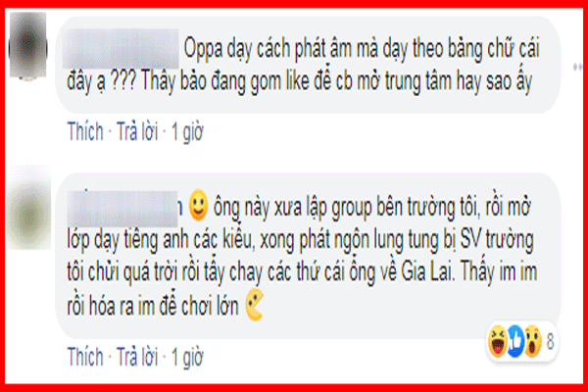
Task: Click the blue thumbs-up Like reaction icon
Action: tap(516, 341)
